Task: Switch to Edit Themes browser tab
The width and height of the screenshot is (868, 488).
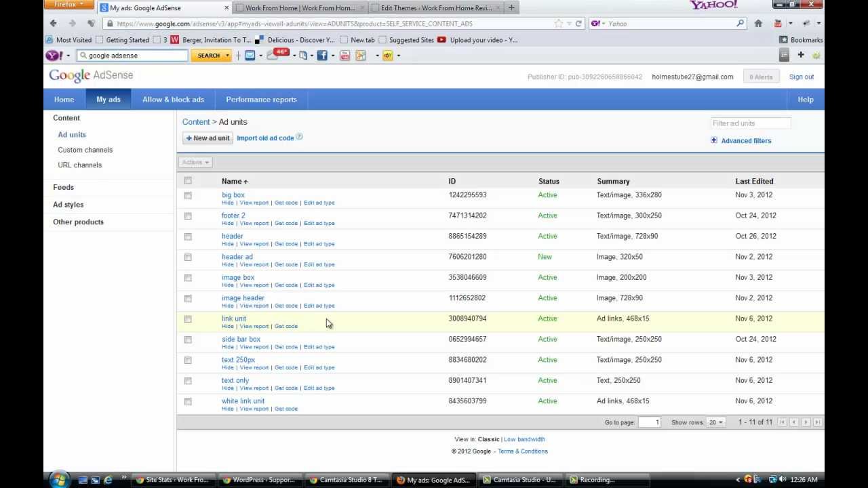Action: click(x=437, y=8)
